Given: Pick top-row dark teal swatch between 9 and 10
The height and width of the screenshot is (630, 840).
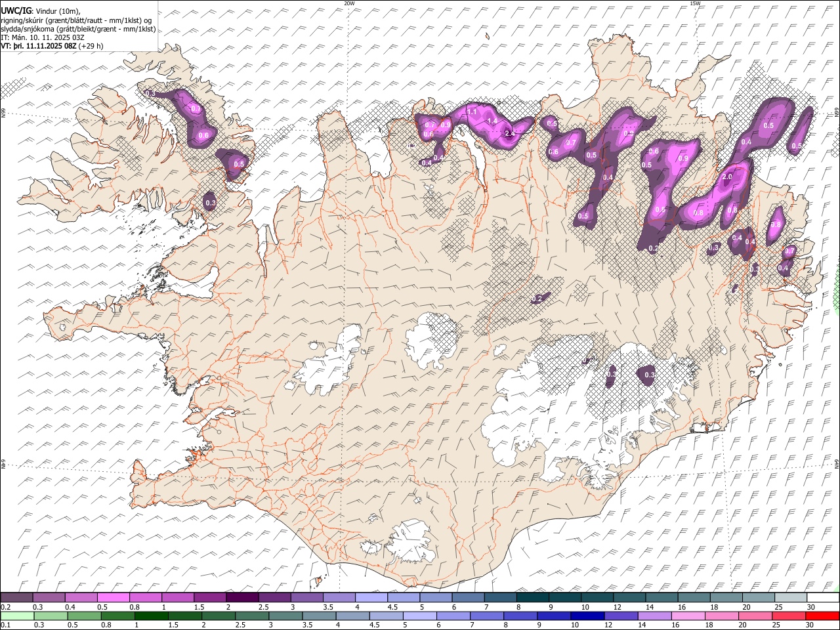Looking at the screenshot, I should (x=565, y=597).
